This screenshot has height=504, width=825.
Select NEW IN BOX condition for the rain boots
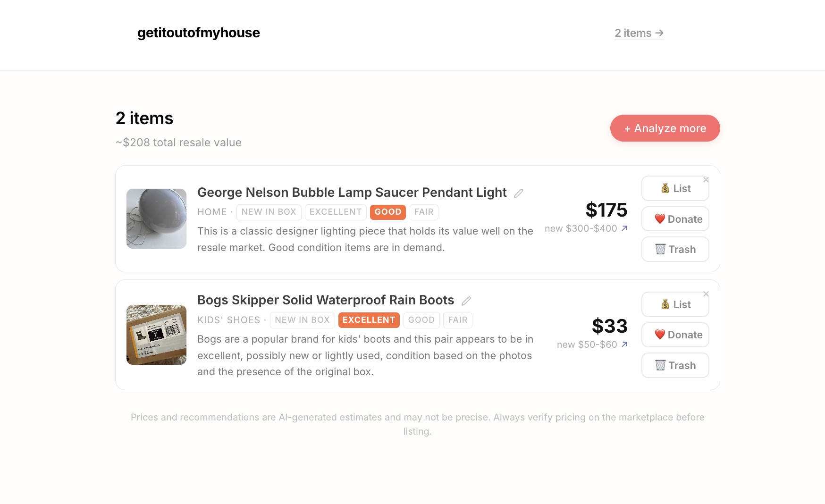point(302,320)
